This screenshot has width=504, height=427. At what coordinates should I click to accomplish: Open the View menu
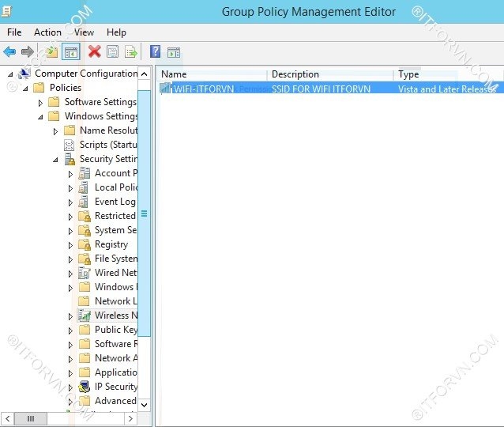point(84,32)
